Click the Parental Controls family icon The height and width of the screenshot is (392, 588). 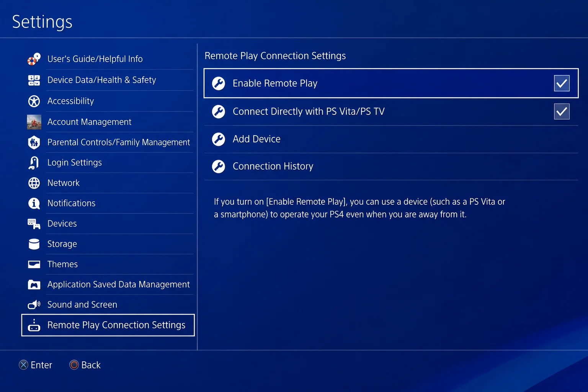click(34, 142)
